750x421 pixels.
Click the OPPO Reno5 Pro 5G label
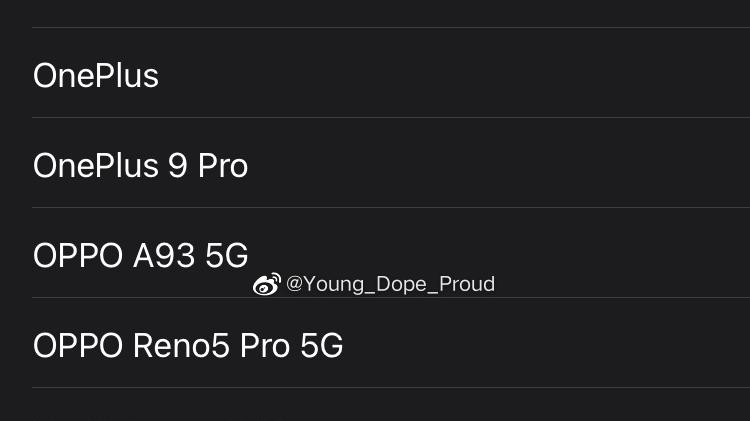click(188, 346)
